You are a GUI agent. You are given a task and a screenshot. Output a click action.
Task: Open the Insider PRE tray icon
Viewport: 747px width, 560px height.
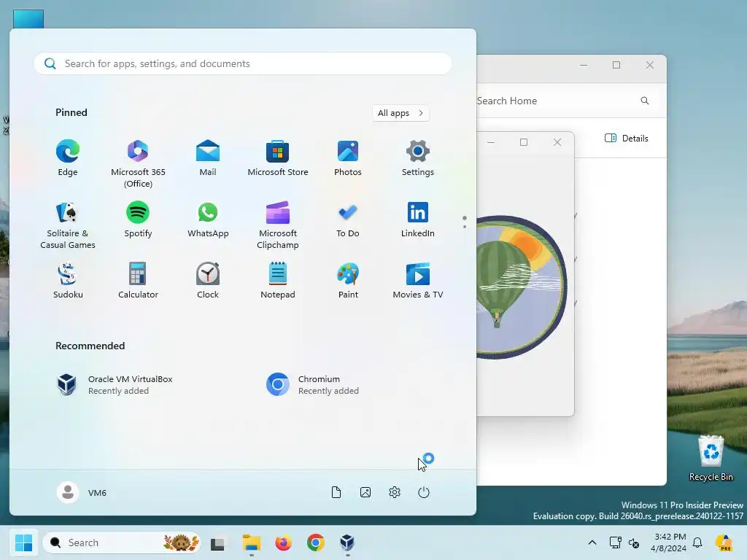724,542
